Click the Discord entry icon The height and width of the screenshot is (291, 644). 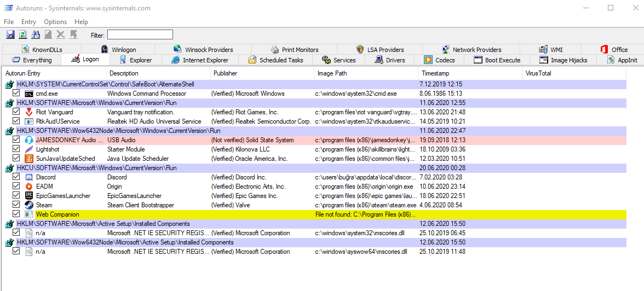pos(28,177)
